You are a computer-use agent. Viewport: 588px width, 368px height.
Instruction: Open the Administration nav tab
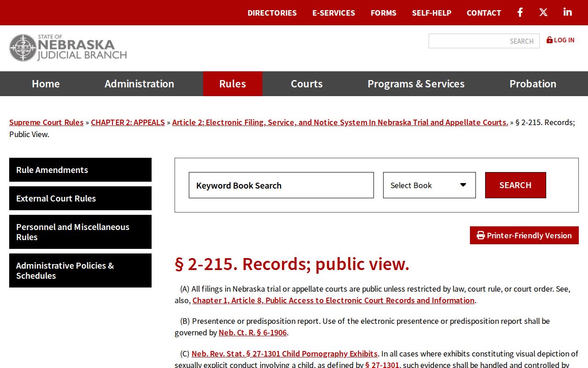[139, 84]
